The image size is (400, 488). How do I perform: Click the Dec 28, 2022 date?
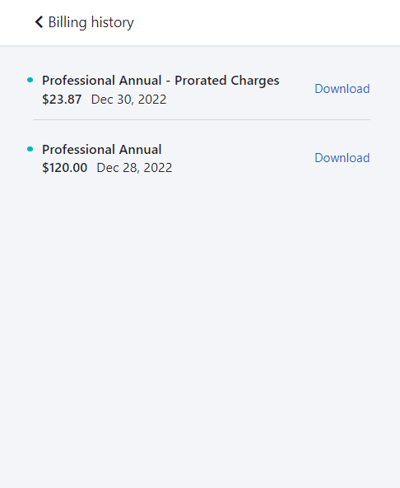[x=134, y=167]
